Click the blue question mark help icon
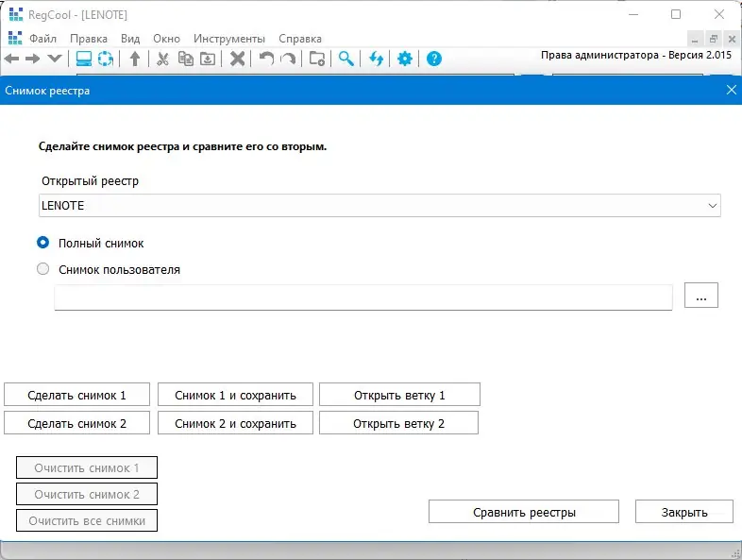 [x=434, y=59]
